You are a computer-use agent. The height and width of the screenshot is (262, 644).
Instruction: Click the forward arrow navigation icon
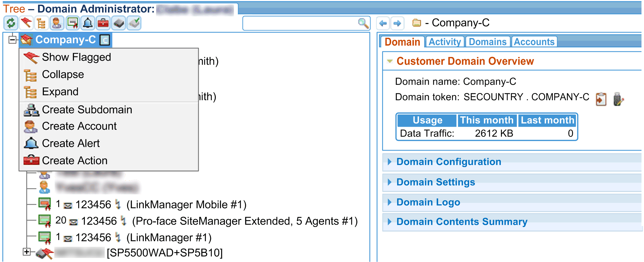click(397, 24)
